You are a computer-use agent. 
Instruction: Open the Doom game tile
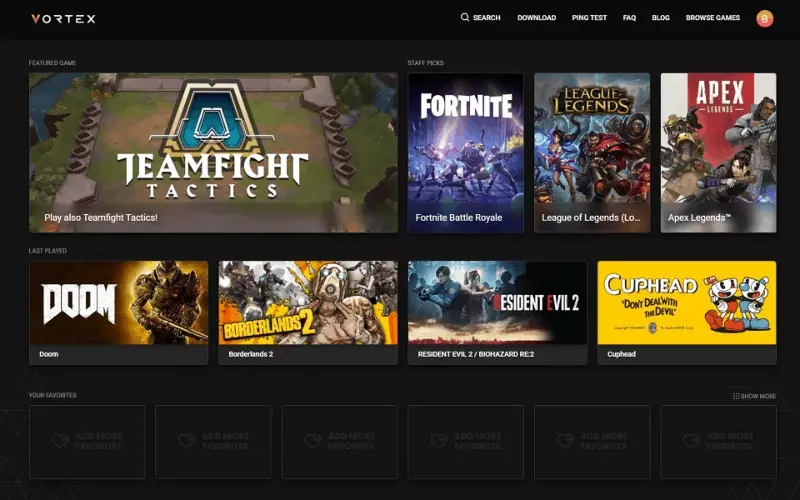(x=118, y=313)
